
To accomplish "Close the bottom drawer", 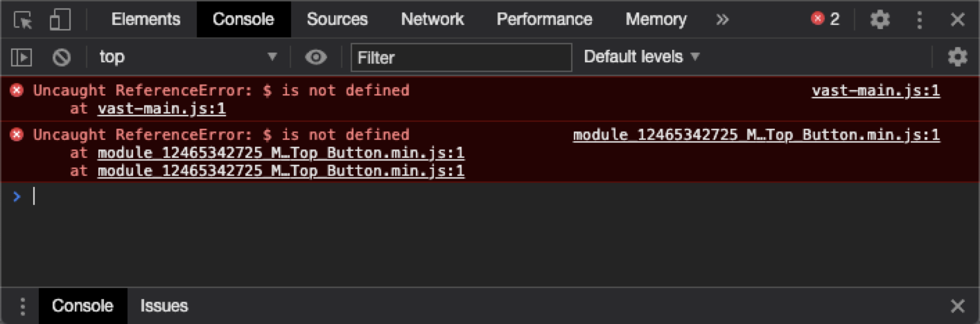I will pyautogui.click(x=957, y=306).
